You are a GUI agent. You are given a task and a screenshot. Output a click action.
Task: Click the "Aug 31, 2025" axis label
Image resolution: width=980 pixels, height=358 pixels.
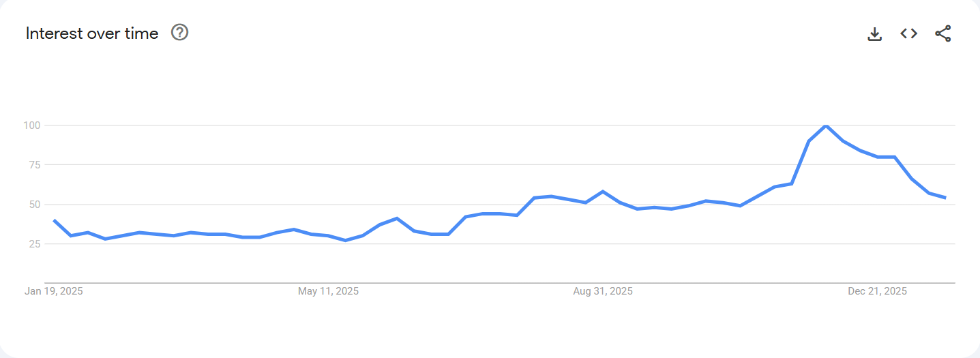point(603,291)
